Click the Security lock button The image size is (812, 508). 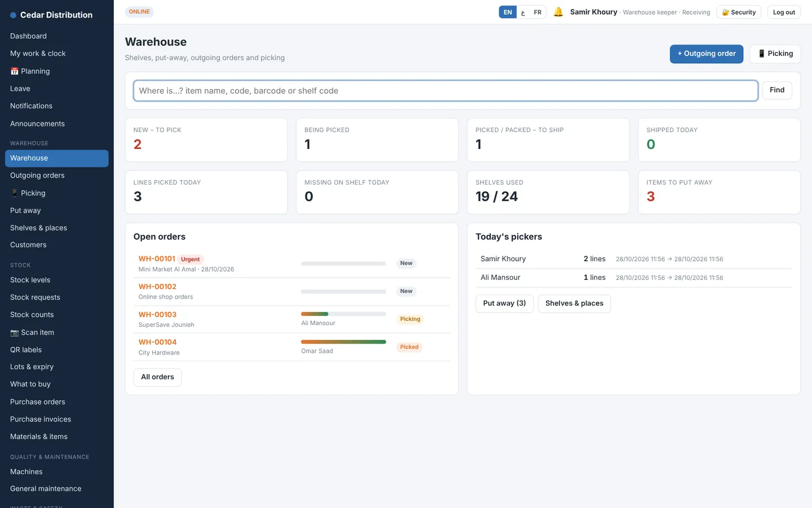pos(739,12)
